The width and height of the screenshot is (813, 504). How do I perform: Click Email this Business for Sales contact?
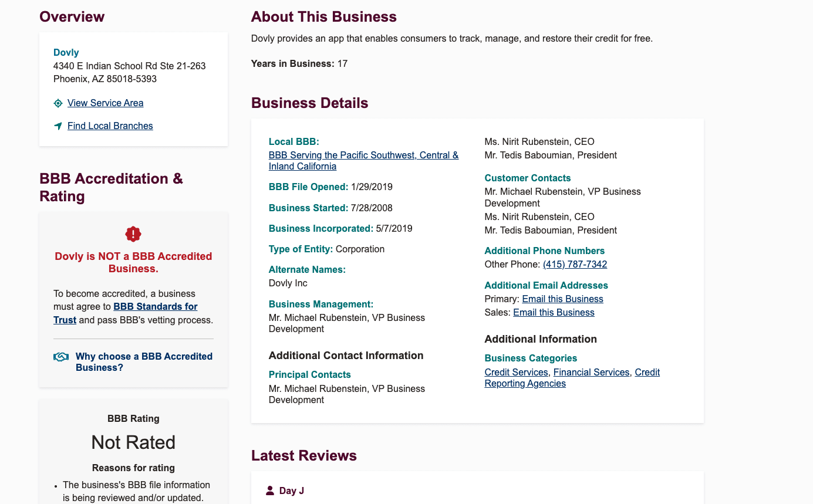[554, 312]
